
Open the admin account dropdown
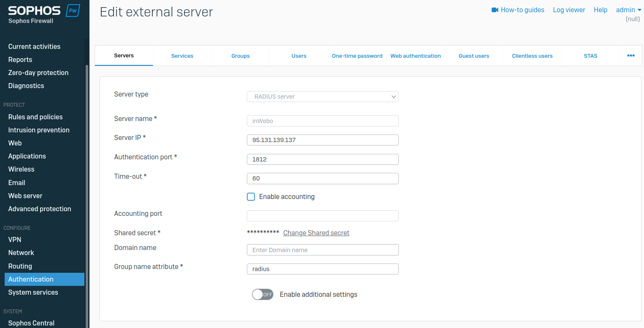628,10
